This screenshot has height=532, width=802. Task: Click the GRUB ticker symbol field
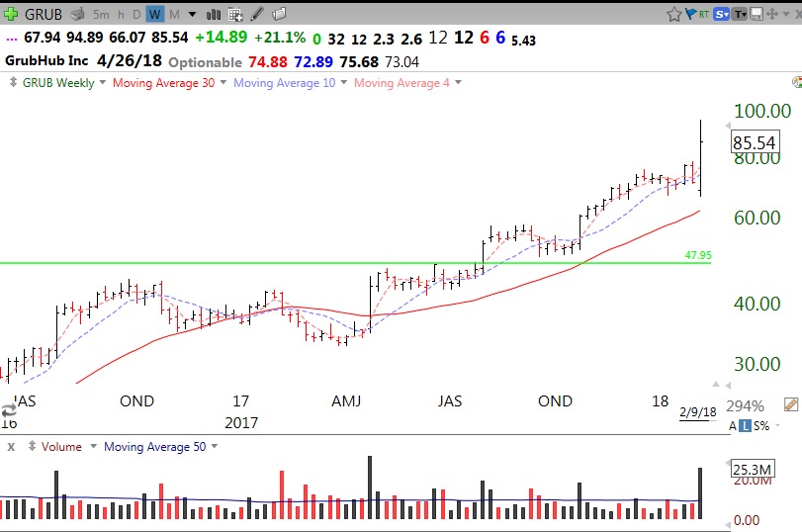pos(44,14)
